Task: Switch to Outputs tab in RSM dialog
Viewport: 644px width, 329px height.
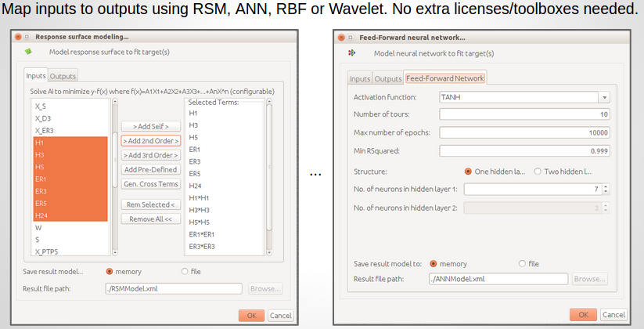Action: [63, 76]
